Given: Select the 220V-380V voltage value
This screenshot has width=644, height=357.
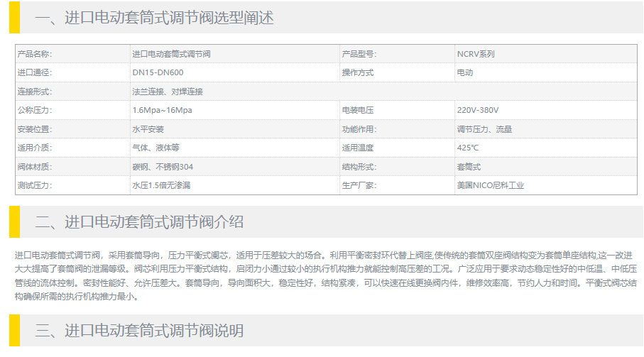Looking at the screenshot, I should tap(478, 110).
